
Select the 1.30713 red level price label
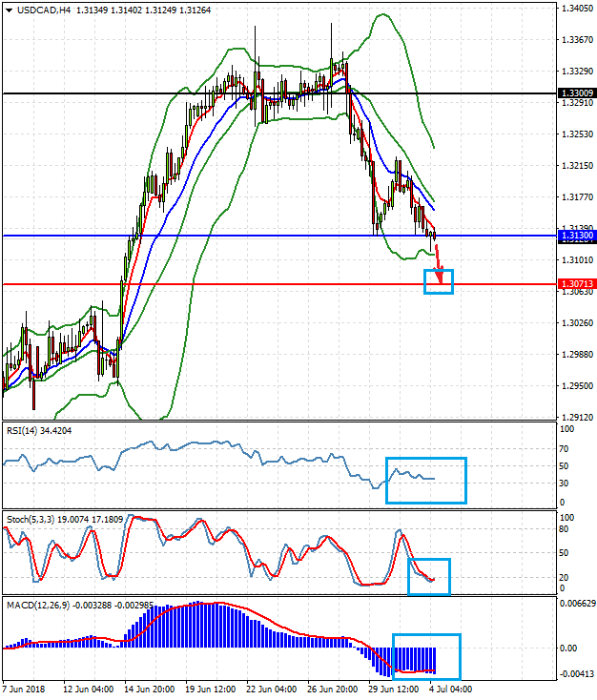tap(577, 284)
